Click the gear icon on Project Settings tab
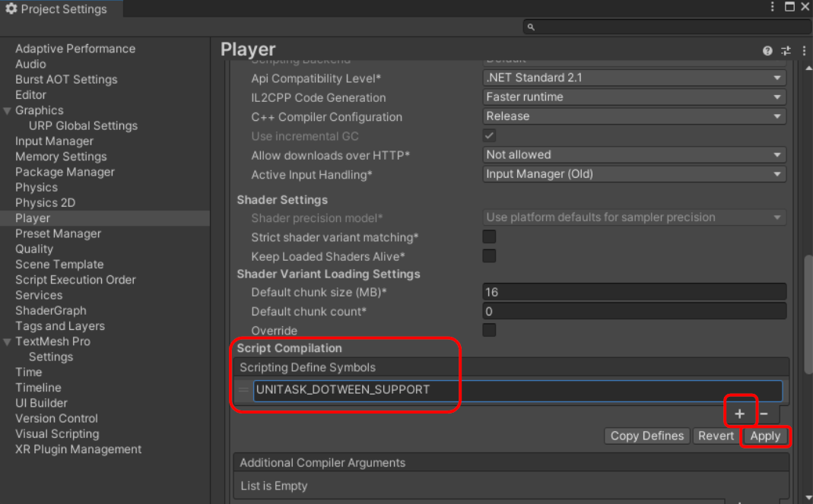This screenshot has width=813, height=504. (11, 8)
